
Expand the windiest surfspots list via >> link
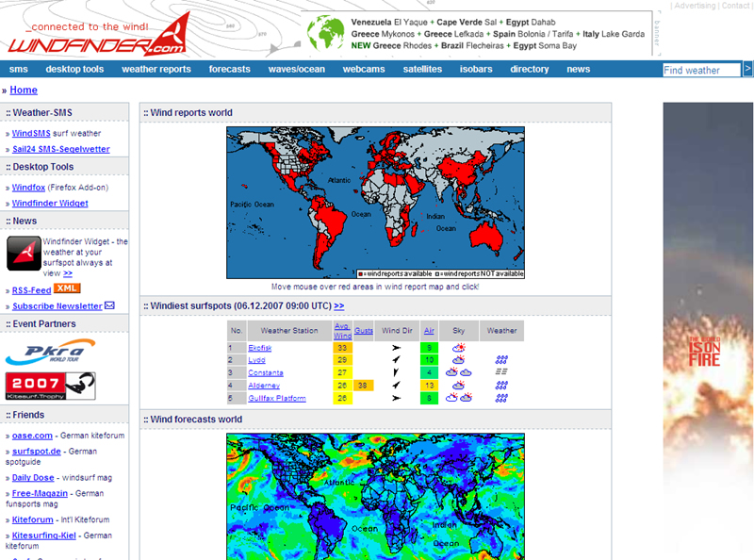point(338,305)
